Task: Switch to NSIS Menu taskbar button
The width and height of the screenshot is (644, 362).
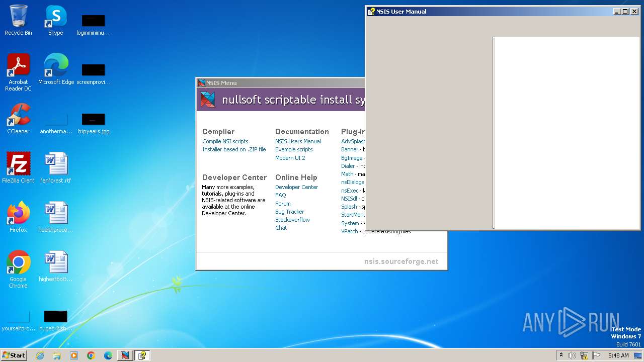Action: coord(125,355)
